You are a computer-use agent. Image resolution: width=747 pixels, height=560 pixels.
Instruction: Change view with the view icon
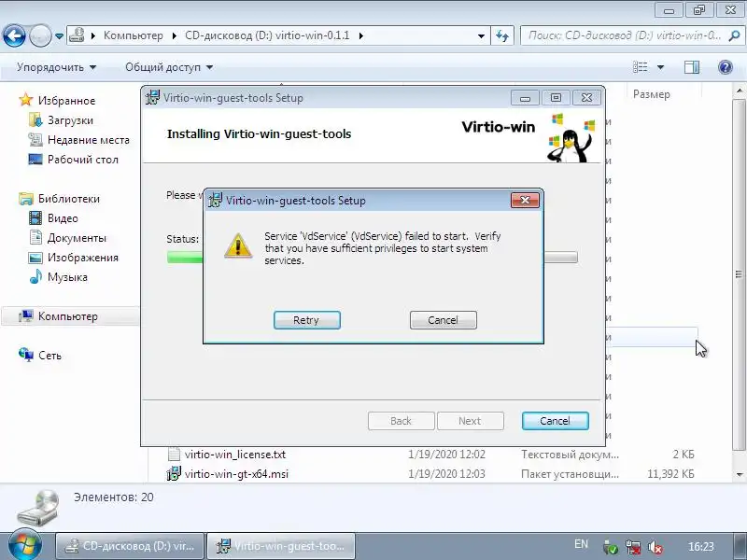pyautogui.click(x=640, y=67)
